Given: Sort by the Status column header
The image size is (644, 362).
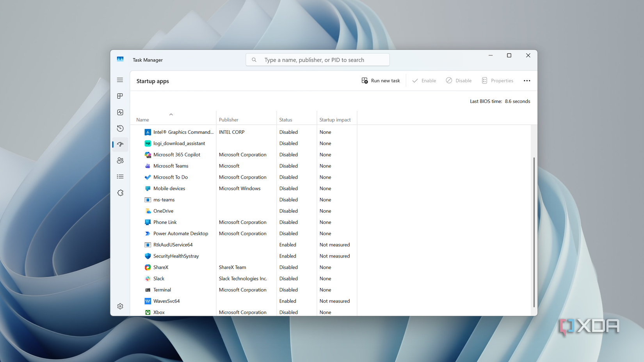Looking at the screenshot, I should tap(286, 120).
